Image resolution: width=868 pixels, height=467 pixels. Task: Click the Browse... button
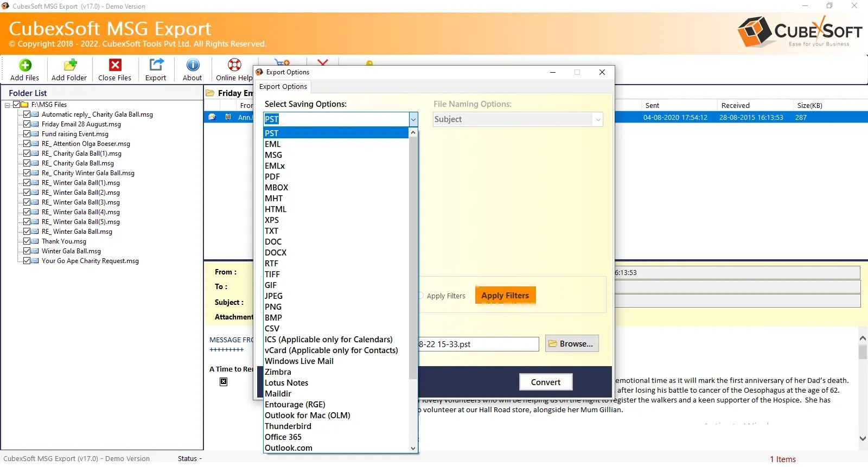(x=572, y=344)
